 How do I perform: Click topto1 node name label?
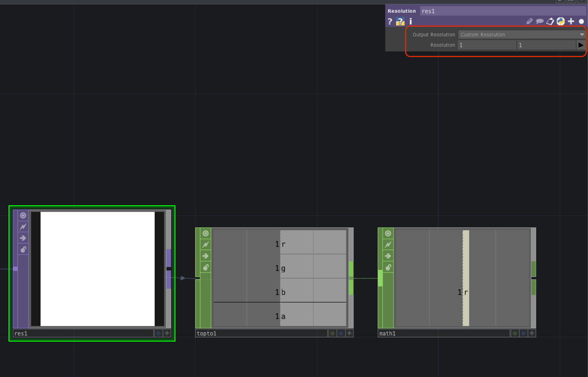262,333
